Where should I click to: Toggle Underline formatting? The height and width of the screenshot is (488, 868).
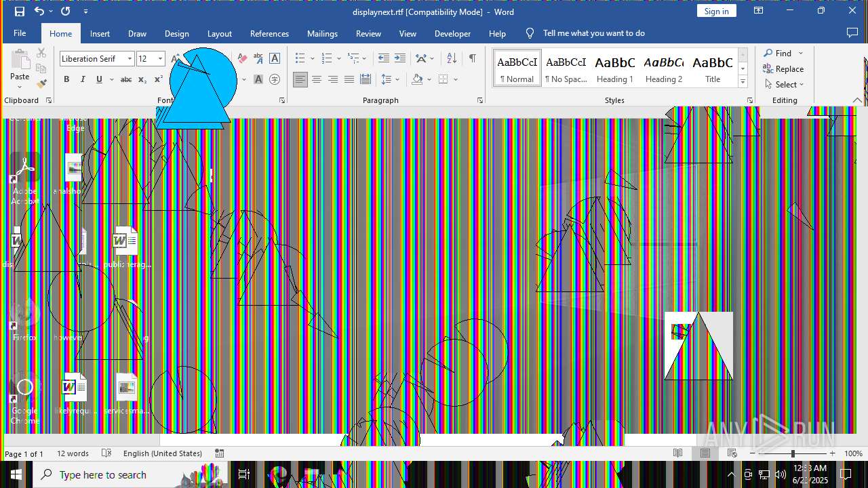(99, 79)
